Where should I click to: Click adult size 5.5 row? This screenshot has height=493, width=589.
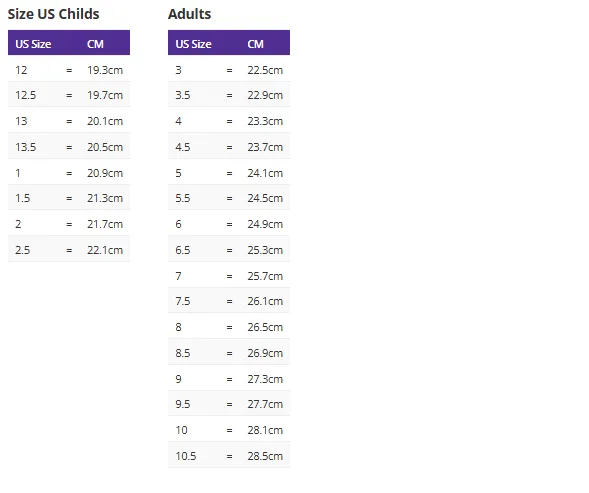[x=229, y=198]
